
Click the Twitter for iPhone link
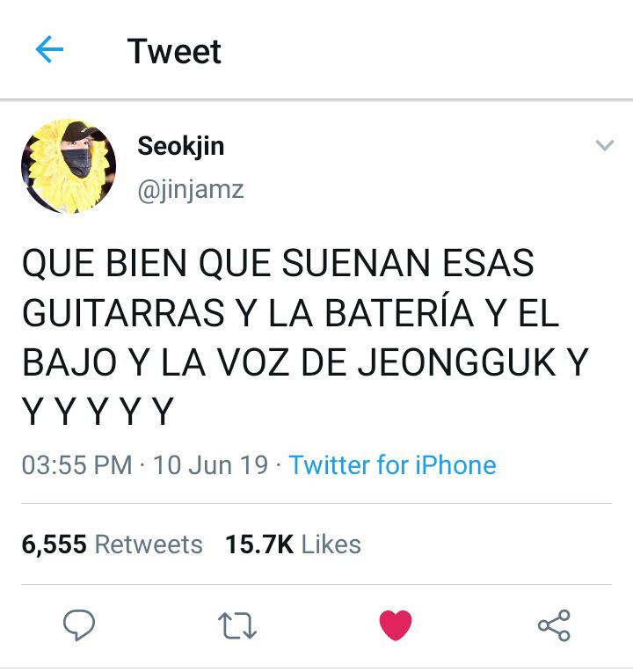[x=392, y=465]
